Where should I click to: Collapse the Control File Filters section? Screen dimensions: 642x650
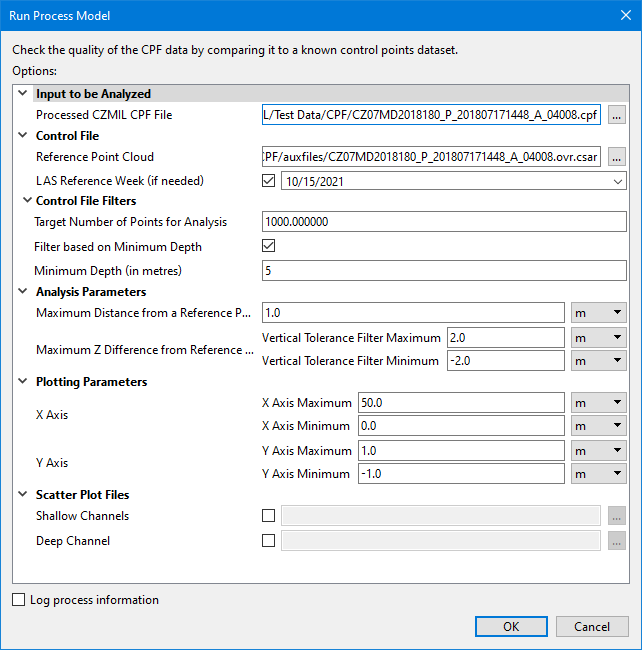[23, 201]
